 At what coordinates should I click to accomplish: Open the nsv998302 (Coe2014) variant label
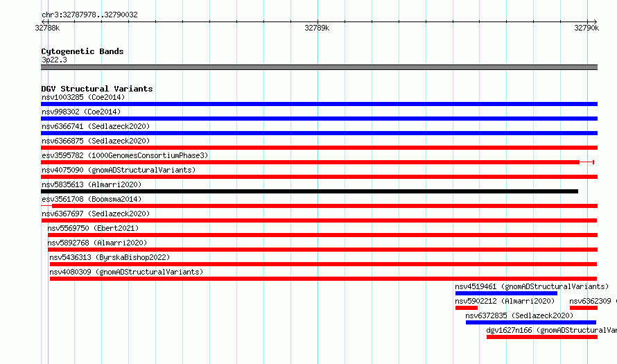[81, 112]
